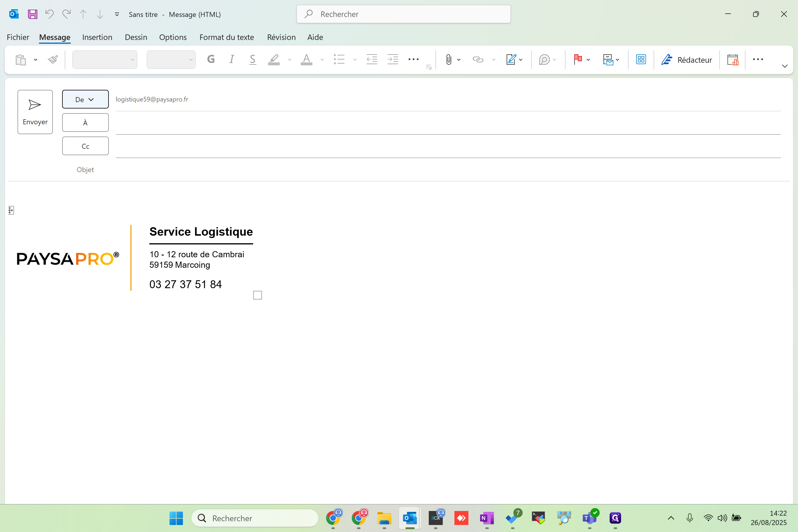This screenshot has width=798, height=532.
Task: Toggle italic formatting
Action: tap(232, 60)
